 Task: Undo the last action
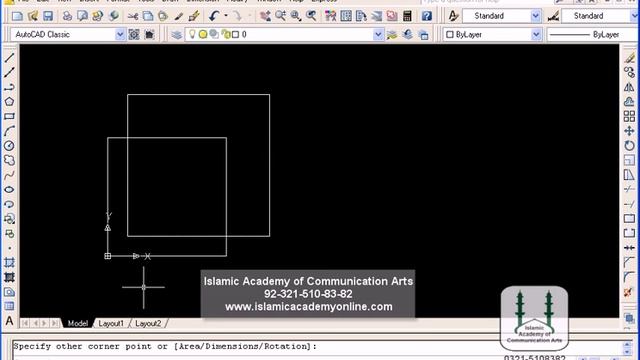(x=214, y=16)
